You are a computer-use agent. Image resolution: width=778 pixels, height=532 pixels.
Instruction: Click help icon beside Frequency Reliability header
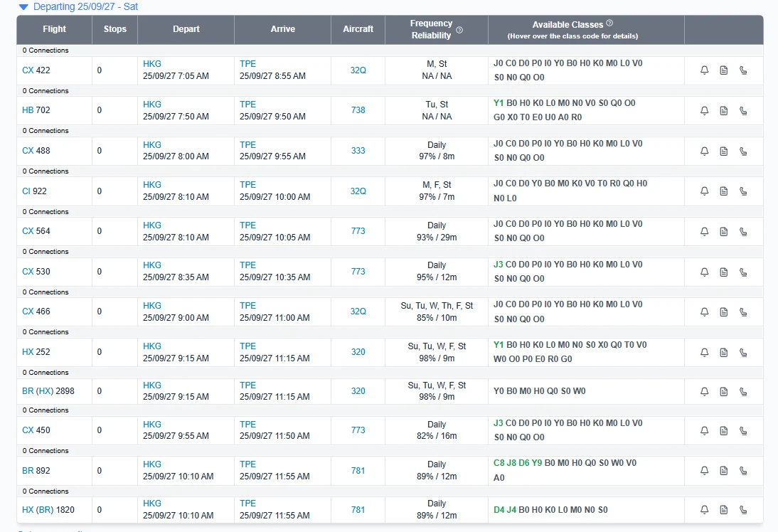point(459,30)
